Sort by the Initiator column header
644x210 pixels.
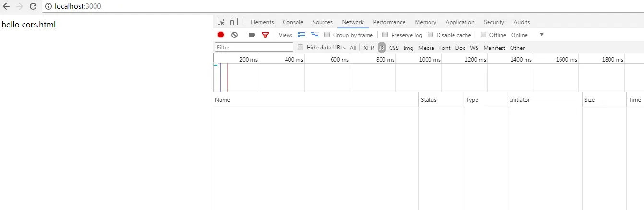coord(545,100)
